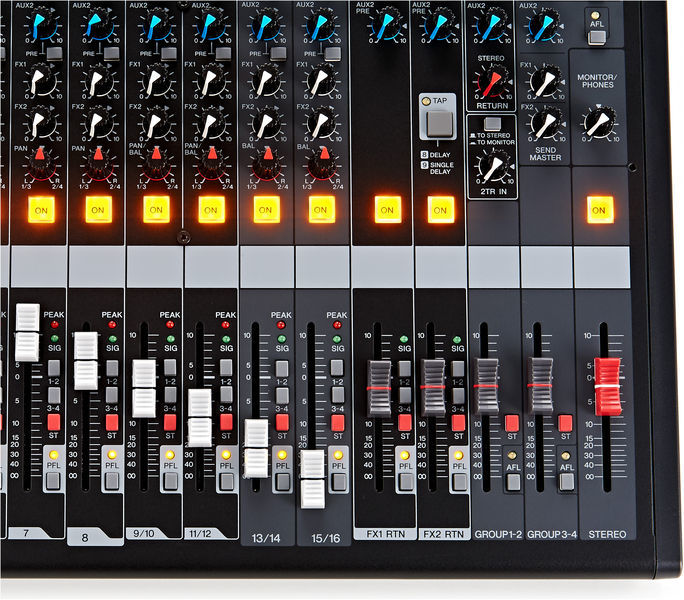Click channel 11/12 FX1 send knob
The width and height of the screenshot is (684, 600).
211,81
